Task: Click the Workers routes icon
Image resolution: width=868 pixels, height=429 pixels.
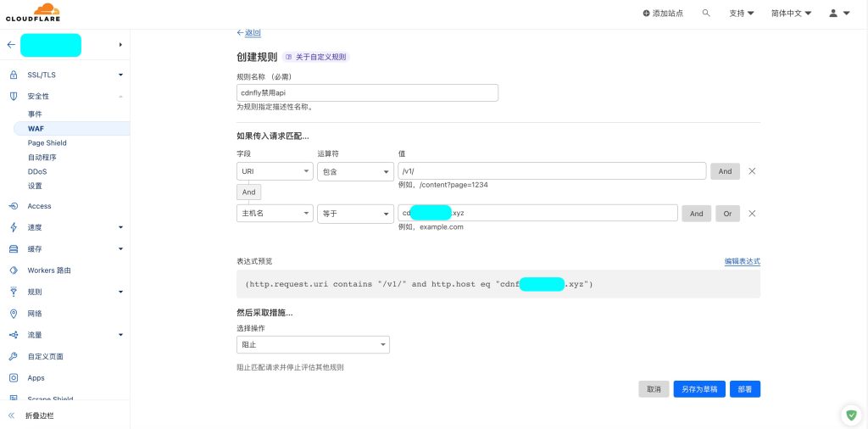Action: [14, 270]
